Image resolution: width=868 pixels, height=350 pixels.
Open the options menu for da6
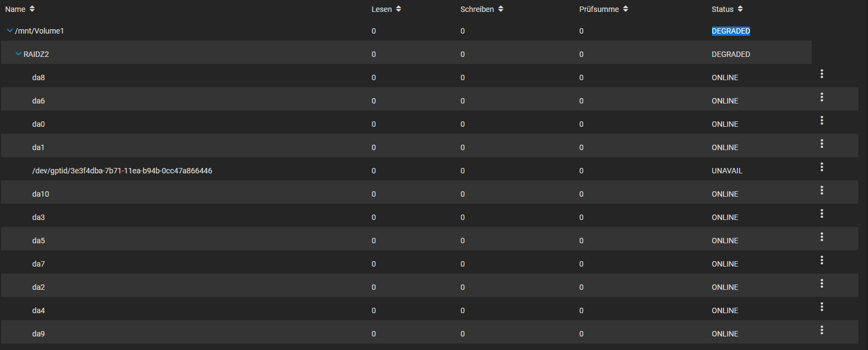[x=821, y=97]
